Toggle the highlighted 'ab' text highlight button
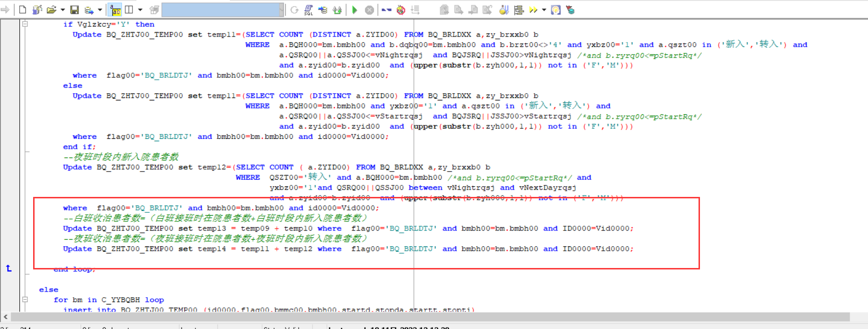 point(115,10)
